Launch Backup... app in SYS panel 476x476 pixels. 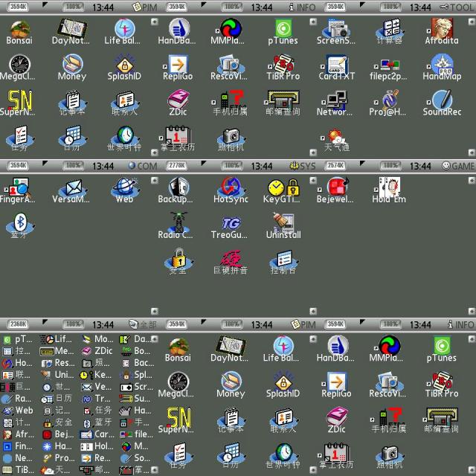click(x=176, y=190)
